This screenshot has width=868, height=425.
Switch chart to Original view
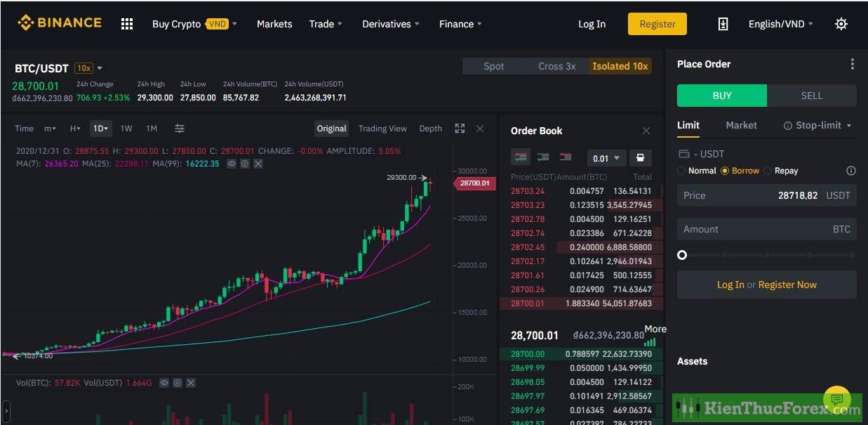332,129
